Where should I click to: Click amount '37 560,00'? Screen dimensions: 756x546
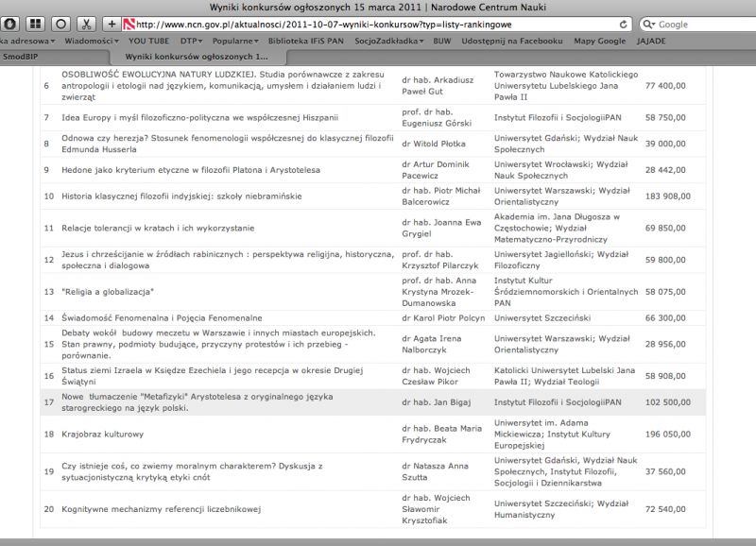(x=665, y=471)
